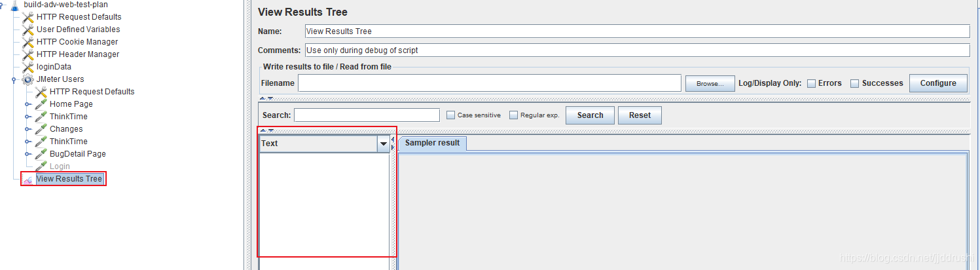Toggle Regular exp. search option
The height and width of the screenshot is (270, 980).
513,115
